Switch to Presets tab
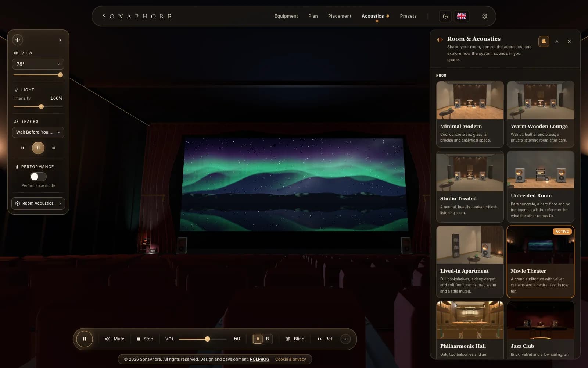The image size is (588, 368). (x=408, y=16)
